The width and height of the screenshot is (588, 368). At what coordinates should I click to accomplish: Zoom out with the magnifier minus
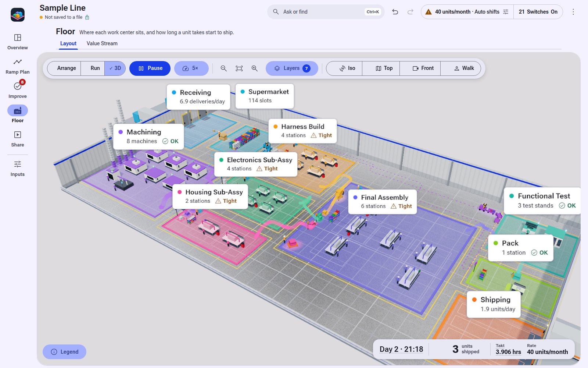(x=223, y=68)
